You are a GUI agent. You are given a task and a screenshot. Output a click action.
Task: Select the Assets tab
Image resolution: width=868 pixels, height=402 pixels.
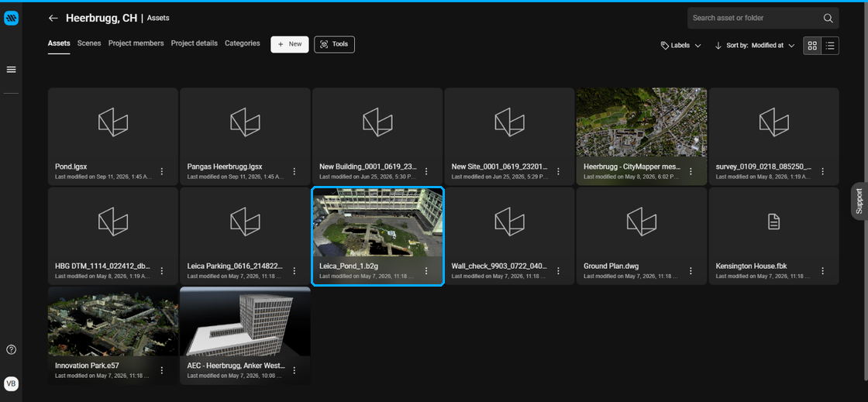click(x=59, y=43)
